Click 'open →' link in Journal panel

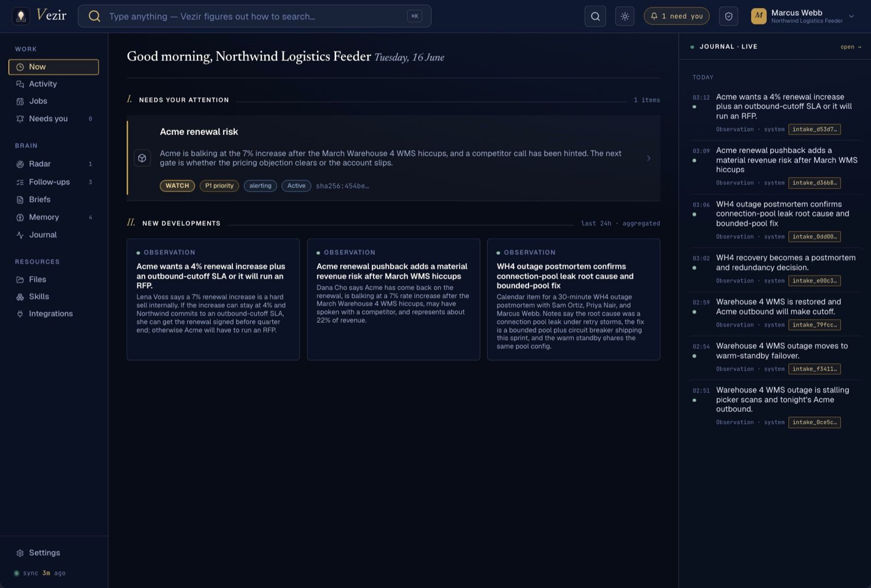pos(851,47)
